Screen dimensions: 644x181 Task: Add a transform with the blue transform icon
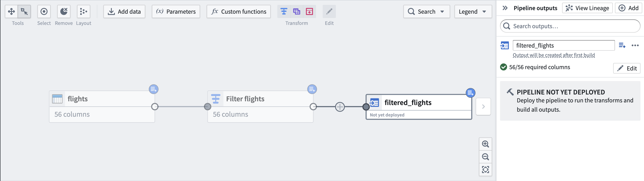click(x=284, y=11)
